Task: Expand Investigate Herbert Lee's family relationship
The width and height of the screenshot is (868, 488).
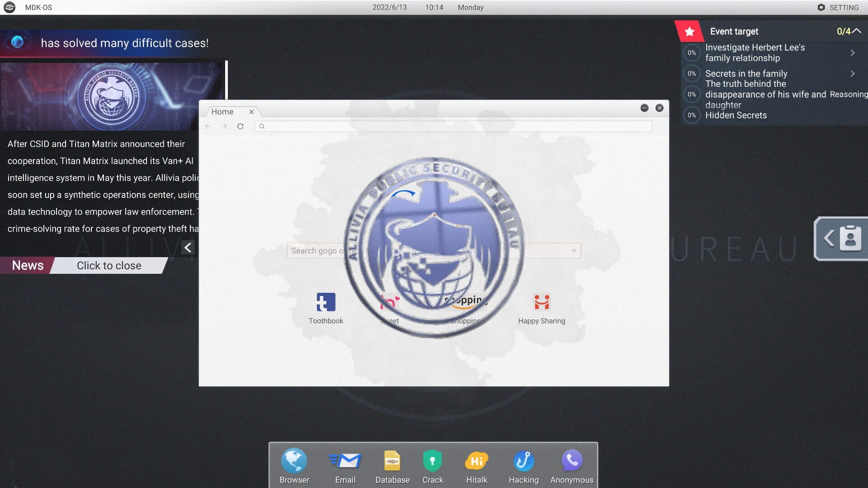Action: pos(853,53)
